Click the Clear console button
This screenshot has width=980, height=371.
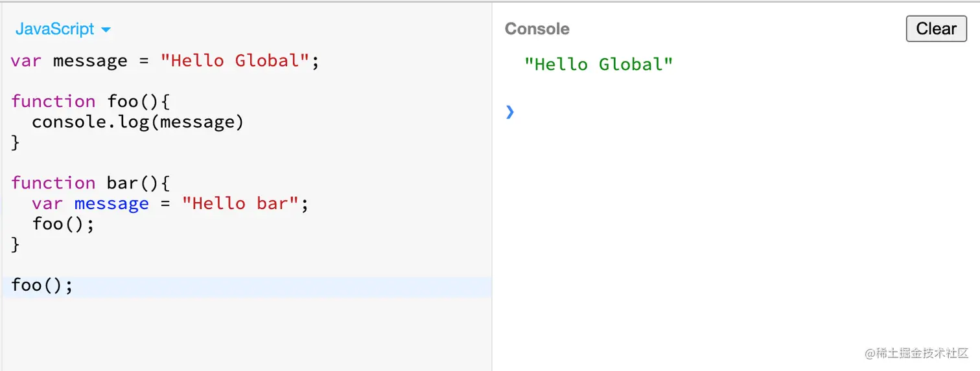[x=936, y=28]
